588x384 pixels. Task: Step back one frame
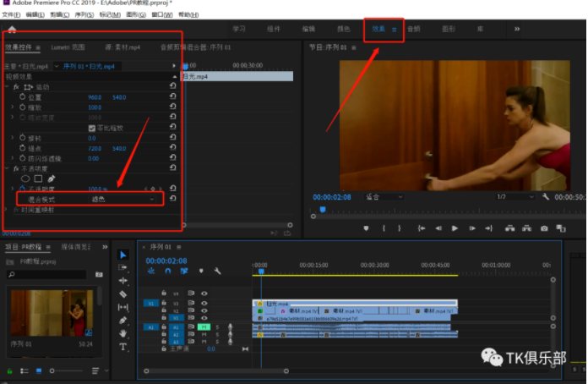tap(438, 228)
